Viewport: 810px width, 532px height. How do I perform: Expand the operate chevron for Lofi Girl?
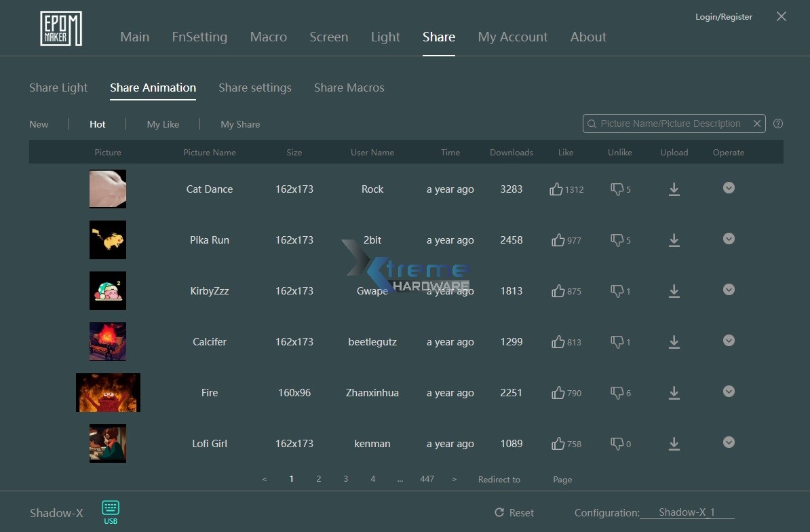(729, 442)
